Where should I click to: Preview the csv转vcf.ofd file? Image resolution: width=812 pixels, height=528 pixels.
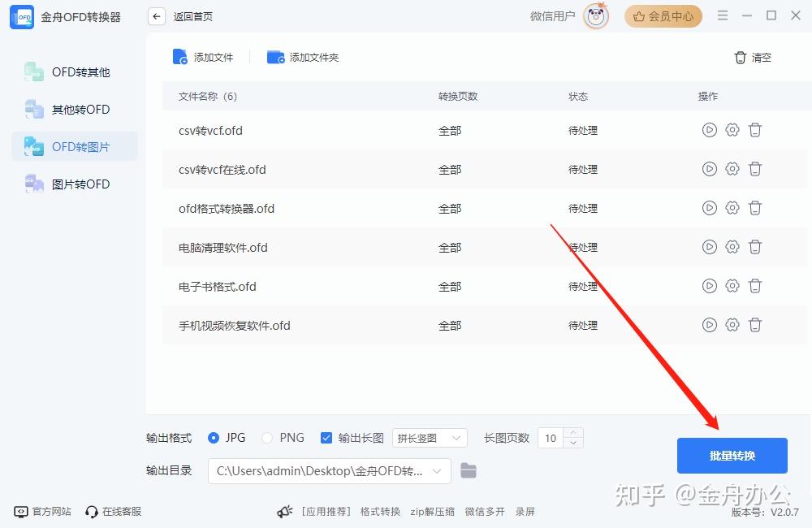pos(709,129)
